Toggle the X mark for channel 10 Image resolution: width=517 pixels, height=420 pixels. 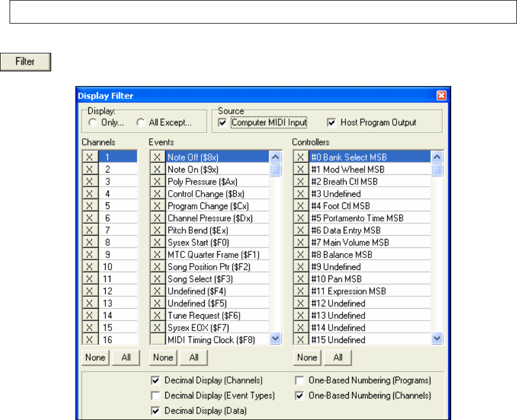click(89, 267)
